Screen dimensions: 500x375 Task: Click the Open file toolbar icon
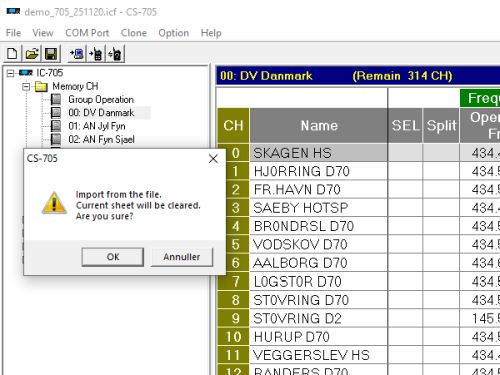coord(32,54)
